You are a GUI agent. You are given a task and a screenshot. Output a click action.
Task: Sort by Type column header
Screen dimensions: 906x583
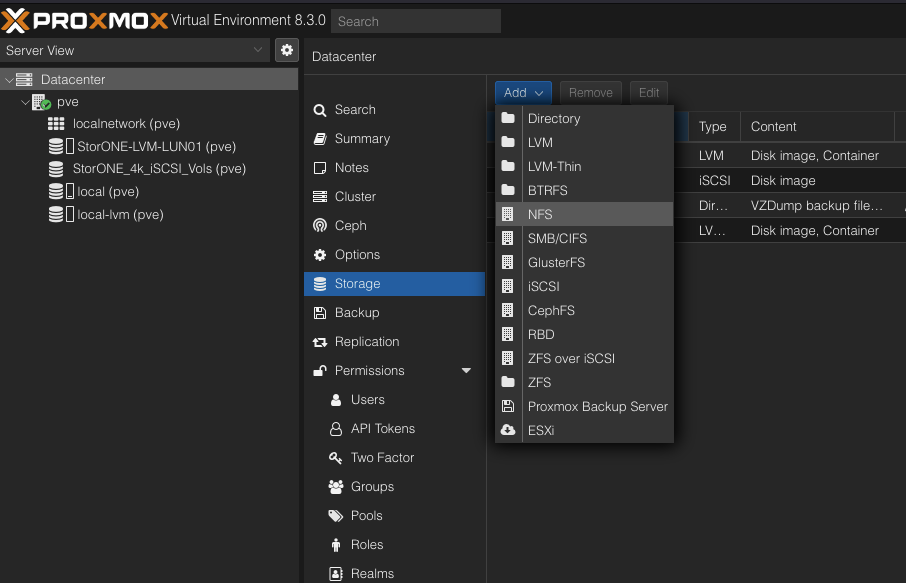pyautogui.click(x=714, y=127)
